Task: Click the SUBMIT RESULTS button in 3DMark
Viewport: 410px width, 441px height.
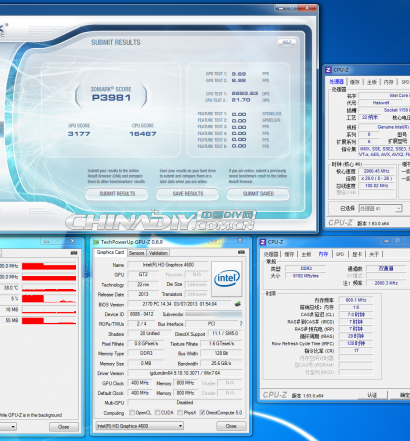Action: [117, 194]
